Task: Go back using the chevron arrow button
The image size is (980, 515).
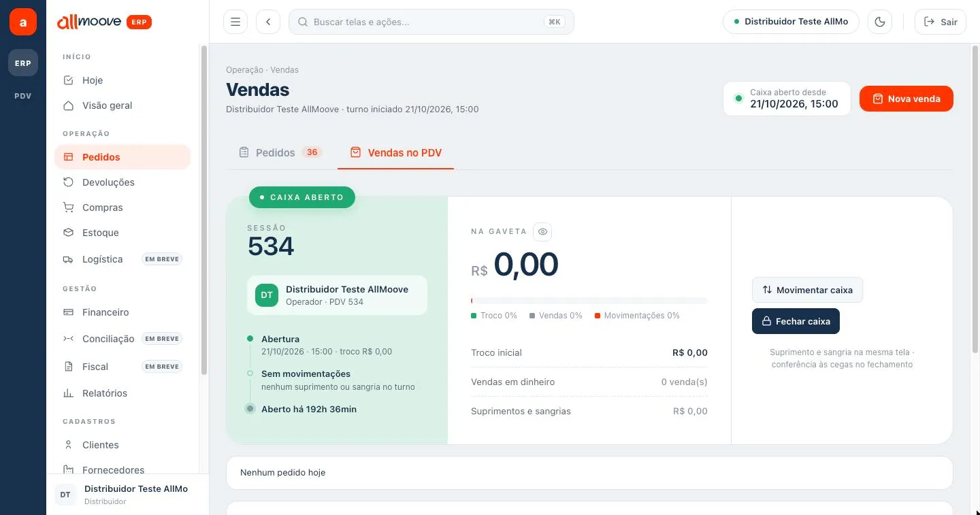Action: pyautogui.click(x=268, y=22)
